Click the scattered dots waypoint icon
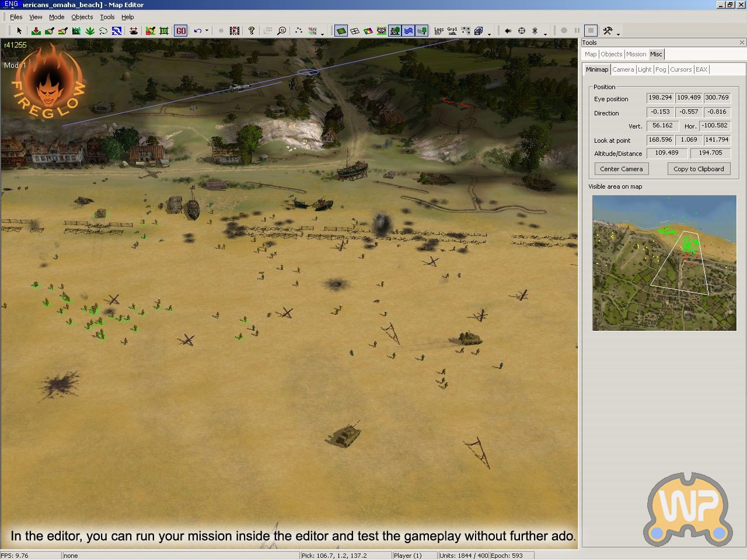Image resolution: width=747 pixels, height=560 pixels. (x=299, y=31)
